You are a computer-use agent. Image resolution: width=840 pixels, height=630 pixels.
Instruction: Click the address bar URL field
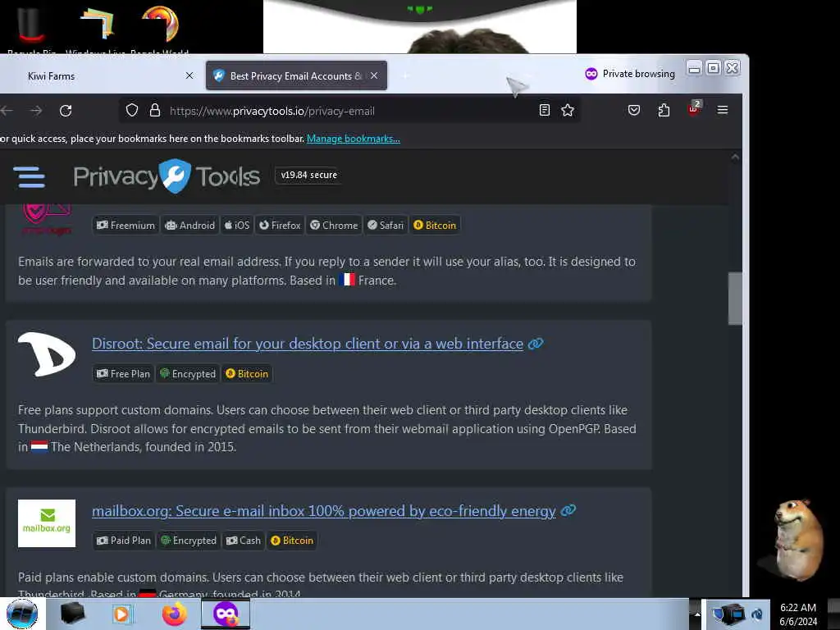coord(348,111)
